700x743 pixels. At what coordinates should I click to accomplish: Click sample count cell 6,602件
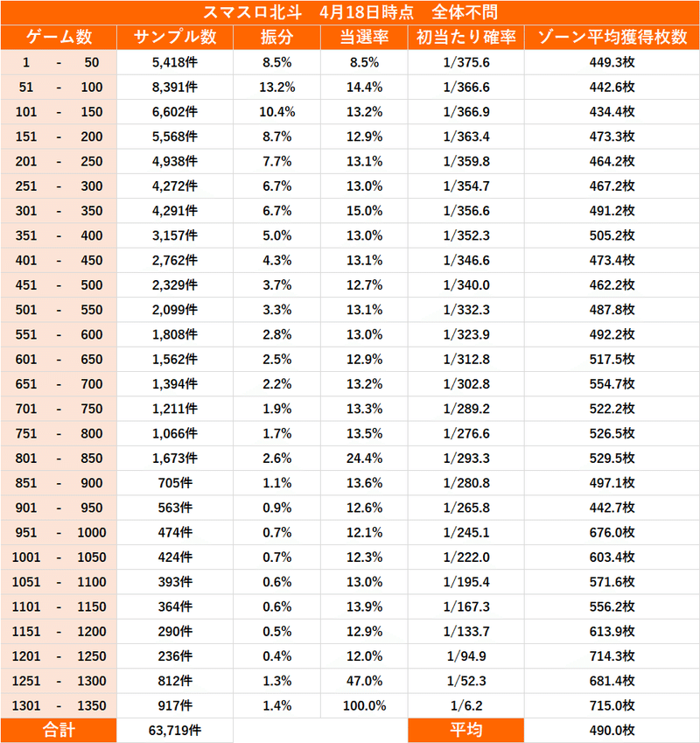click(175, 112)
